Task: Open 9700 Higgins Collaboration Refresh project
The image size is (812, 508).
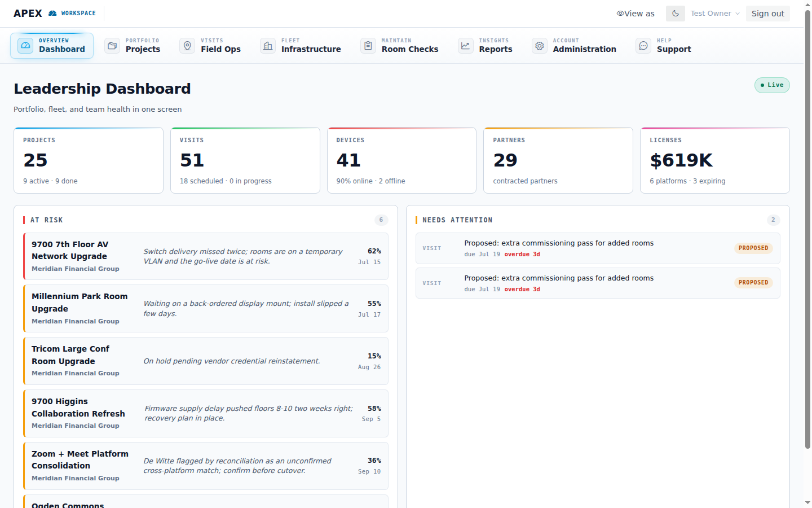Action: [206, 414]
